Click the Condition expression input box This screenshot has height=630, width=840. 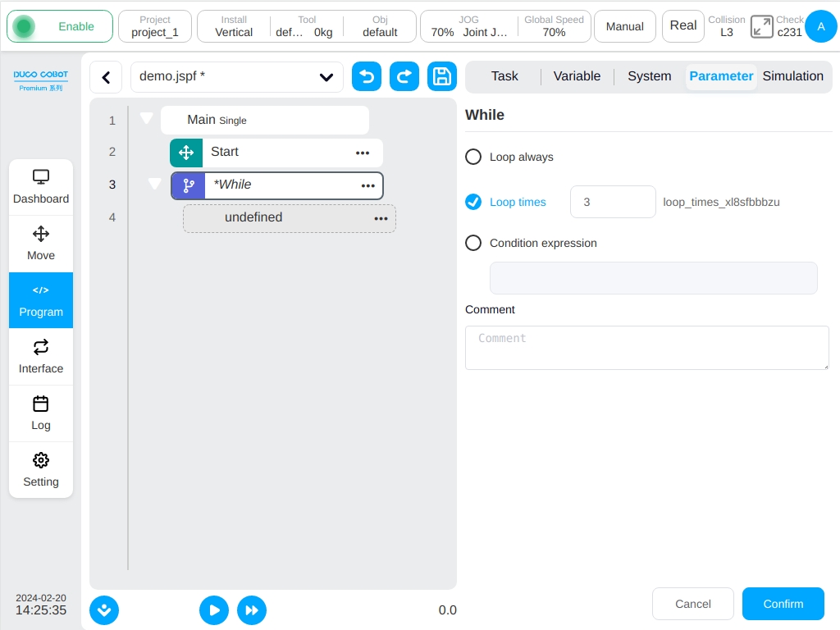pyautogui.click(x=654, y=278)
